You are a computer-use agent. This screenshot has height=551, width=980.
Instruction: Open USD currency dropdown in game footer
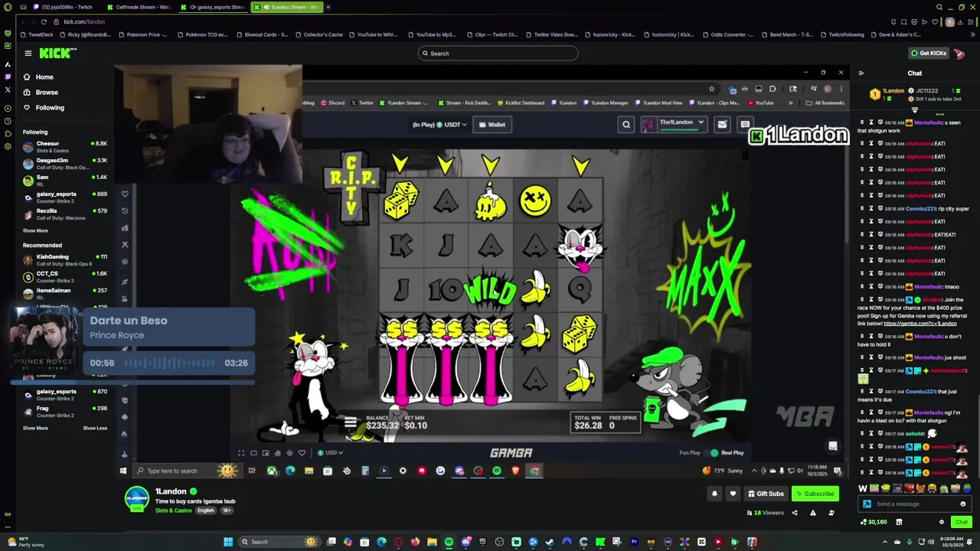point(330,452)
